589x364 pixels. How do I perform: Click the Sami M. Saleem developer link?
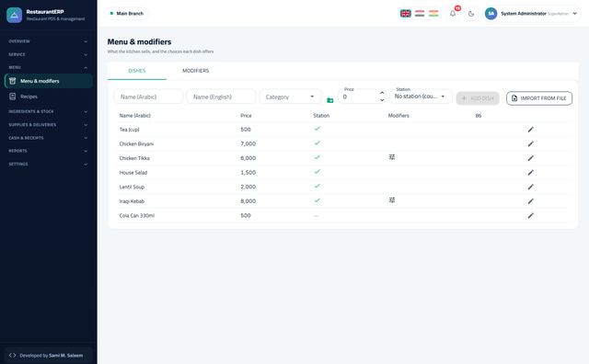click(66, 356)
